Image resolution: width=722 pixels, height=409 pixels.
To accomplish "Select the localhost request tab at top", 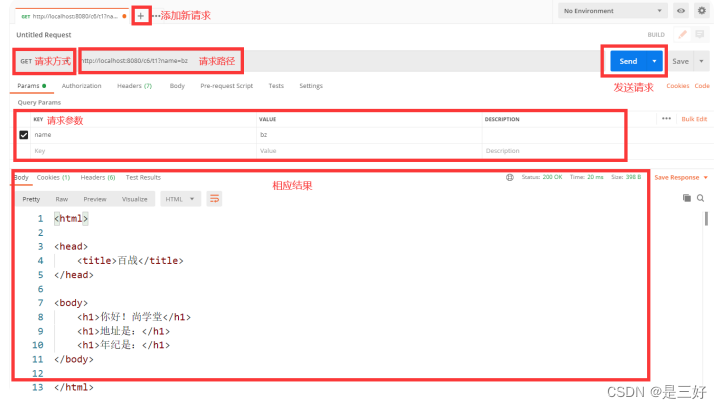I will click(71, 16).
